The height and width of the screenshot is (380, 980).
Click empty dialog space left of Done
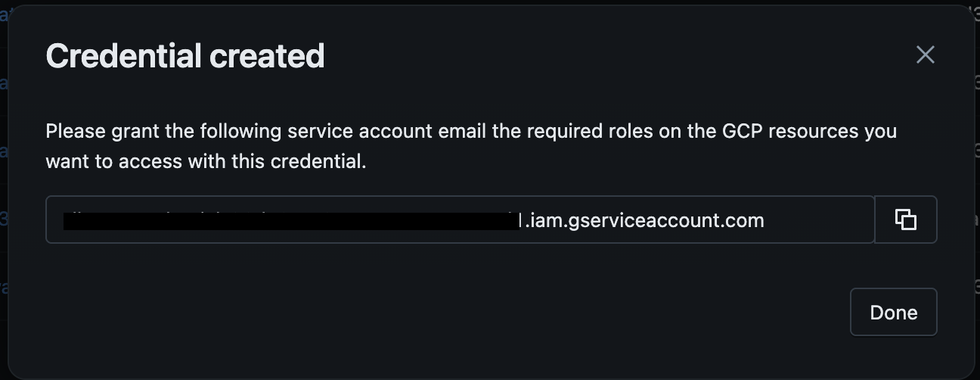point(454,312)
